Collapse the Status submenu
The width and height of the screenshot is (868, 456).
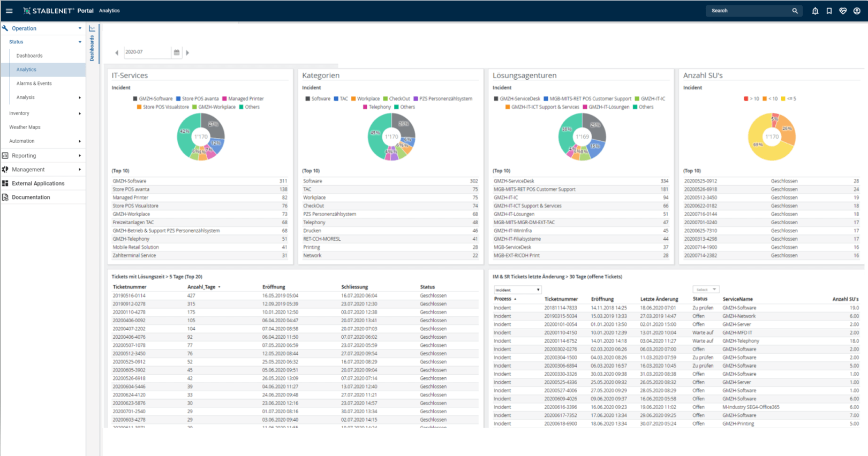[x=80, y=42]
